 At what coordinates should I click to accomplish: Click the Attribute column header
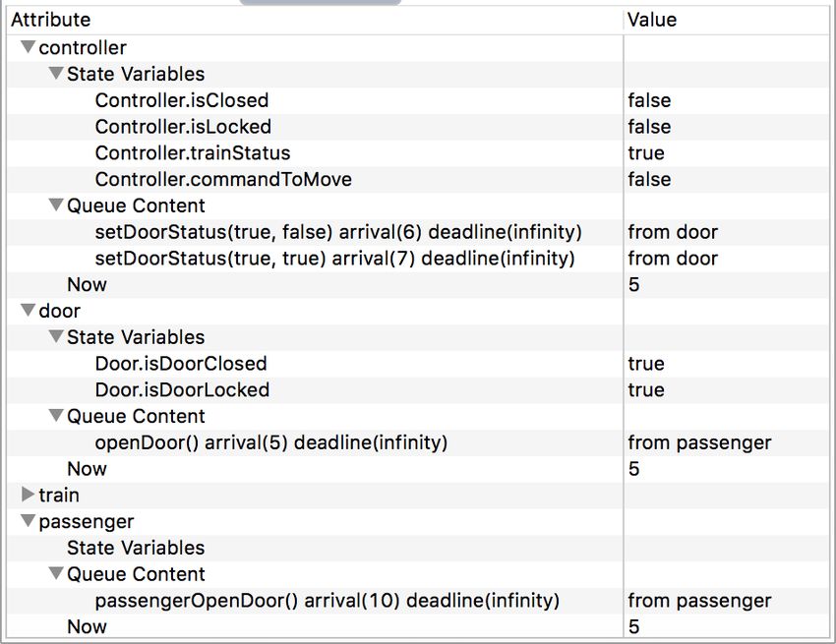pyautogui.click(x=315, y=20)
